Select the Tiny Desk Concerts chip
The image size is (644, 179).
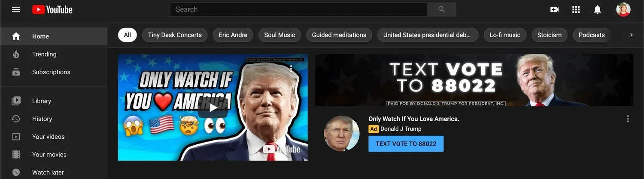175,35
